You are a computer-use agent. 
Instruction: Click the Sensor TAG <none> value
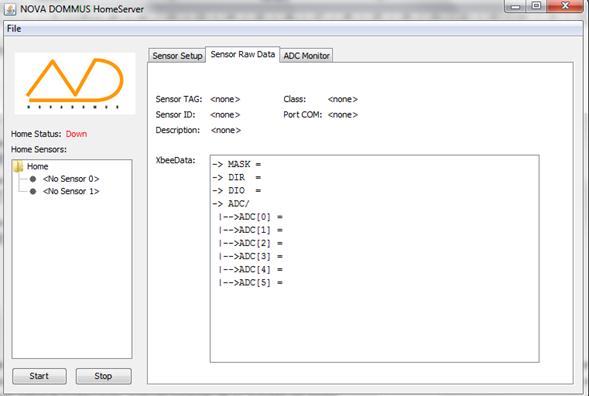tap(225, 99)
